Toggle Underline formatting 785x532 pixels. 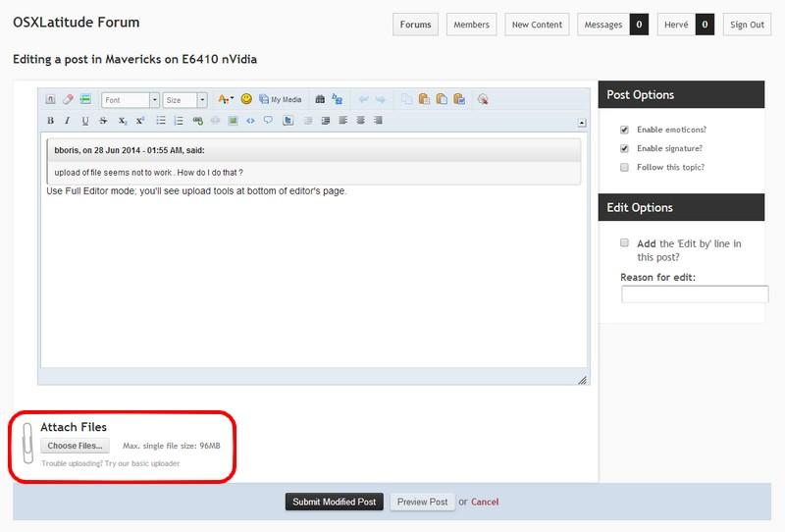[85, 120]
